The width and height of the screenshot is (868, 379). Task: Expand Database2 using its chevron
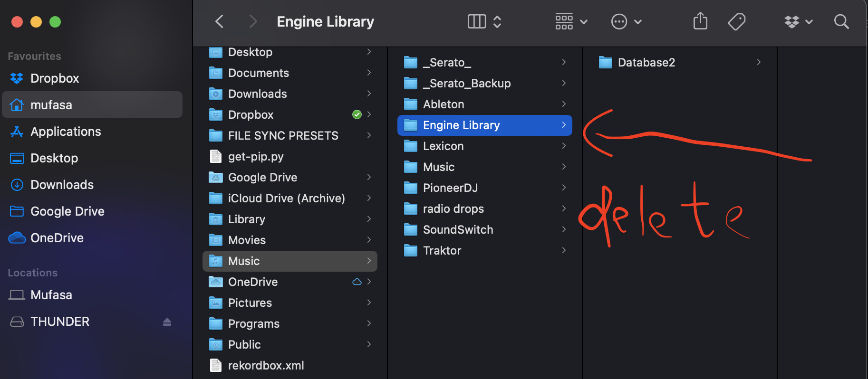(759, 62)
